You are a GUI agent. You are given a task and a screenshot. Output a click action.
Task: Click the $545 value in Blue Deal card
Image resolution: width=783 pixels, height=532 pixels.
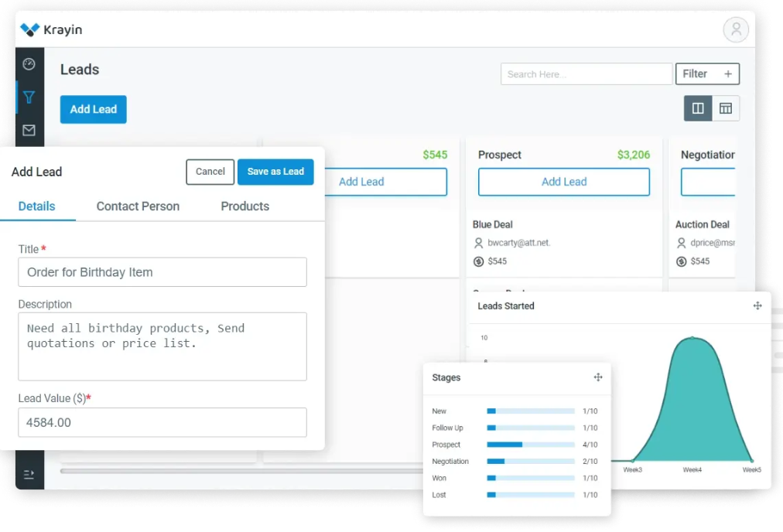coord(497,261)
